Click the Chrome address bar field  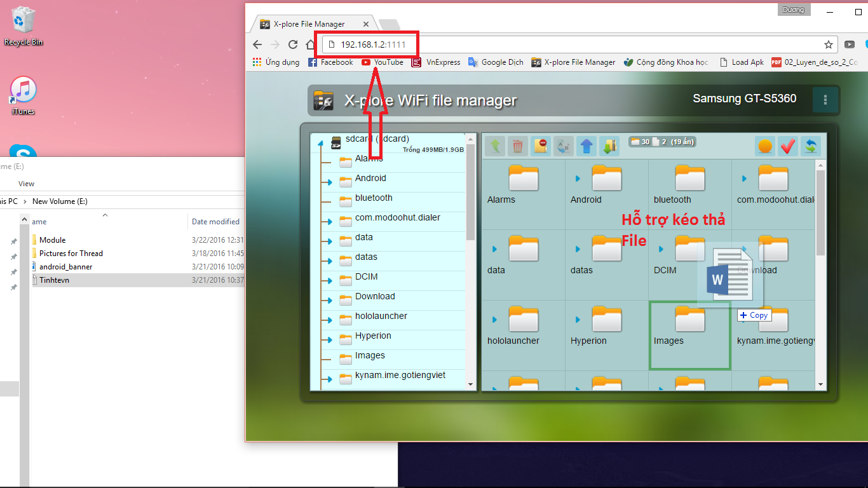(580, 44)
